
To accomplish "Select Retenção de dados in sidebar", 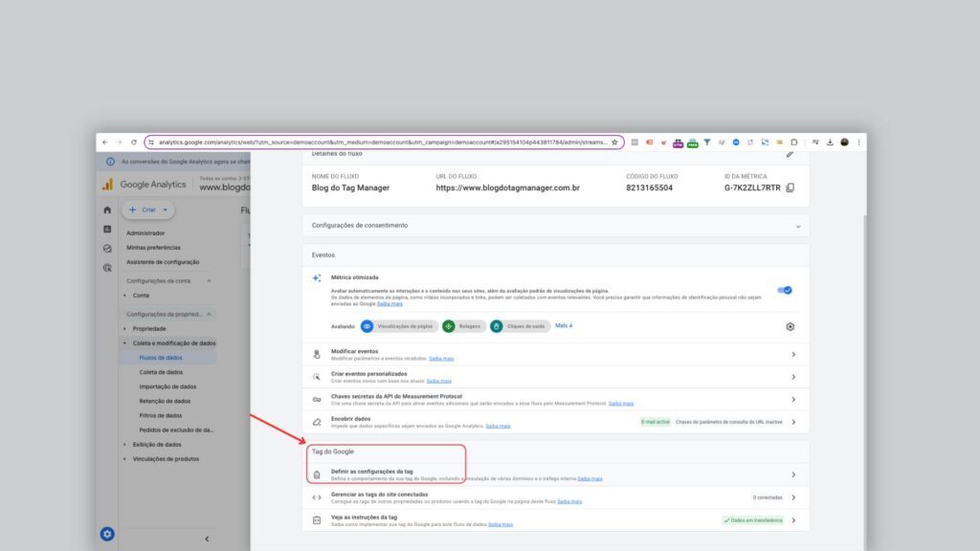I will coord(165,401).
